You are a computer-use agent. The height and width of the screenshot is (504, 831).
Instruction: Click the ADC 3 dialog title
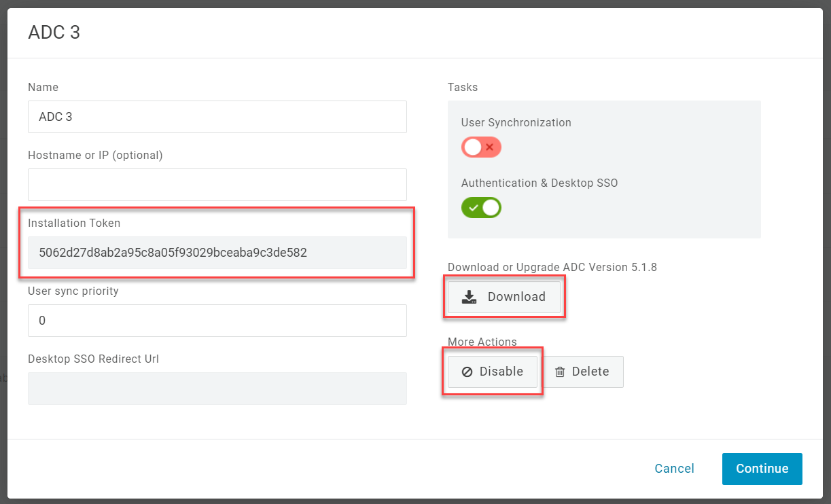(x=54, y=32)
